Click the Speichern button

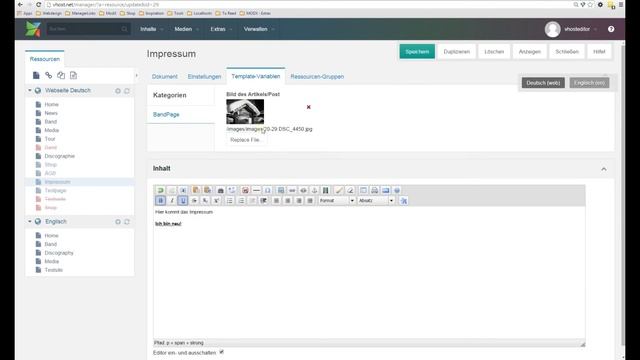417,52
